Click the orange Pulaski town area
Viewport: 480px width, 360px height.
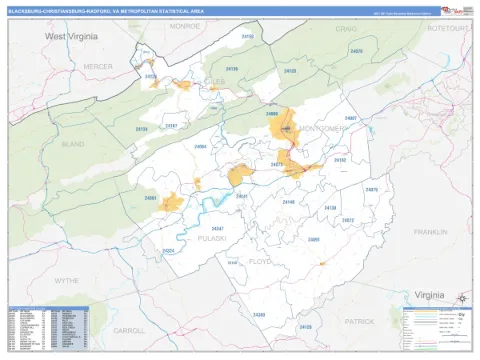(171, 202)
